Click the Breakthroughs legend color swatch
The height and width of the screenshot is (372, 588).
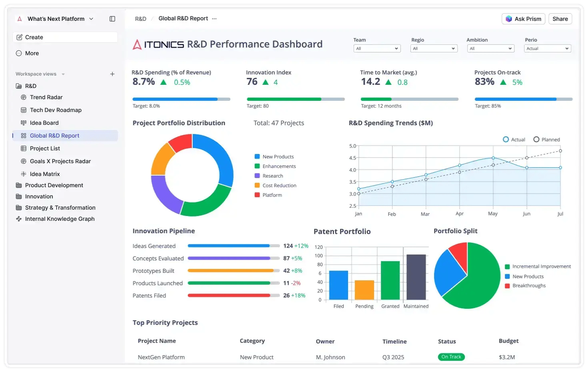pyautogui.click(x=507, y=286)
